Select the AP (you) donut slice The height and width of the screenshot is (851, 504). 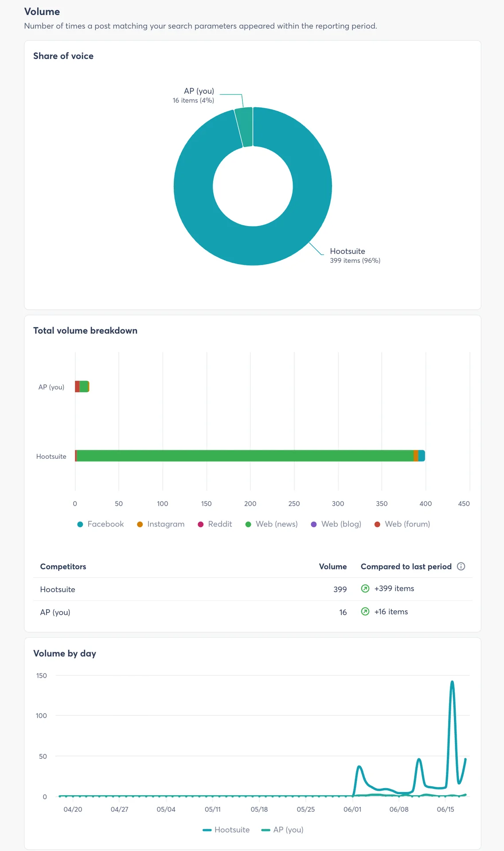click(245, 127)
